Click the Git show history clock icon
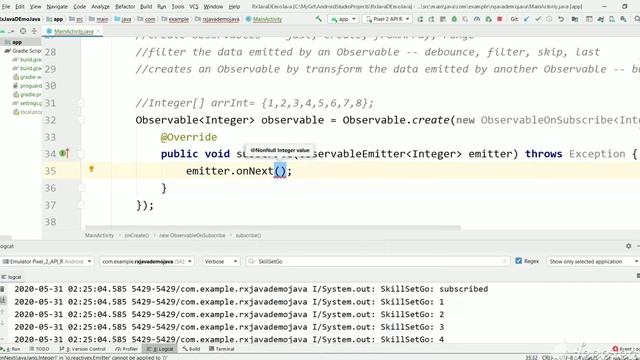The image size is (640, 360). tap(549, 19)
